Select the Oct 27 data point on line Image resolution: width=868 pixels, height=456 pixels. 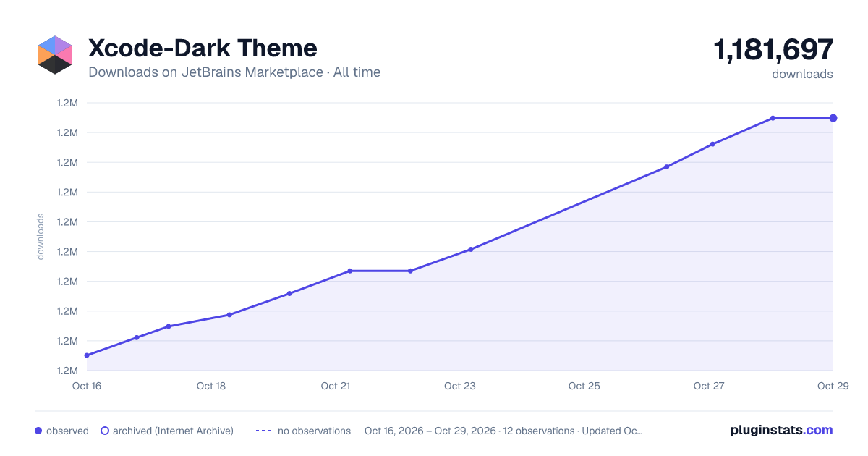coord(712,144)
